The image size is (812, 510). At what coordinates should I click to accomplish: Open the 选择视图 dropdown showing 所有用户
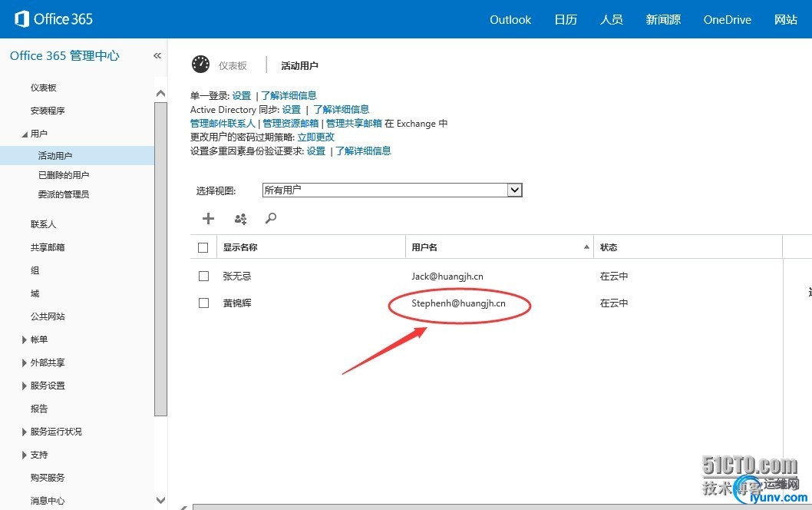coord(392,190)
